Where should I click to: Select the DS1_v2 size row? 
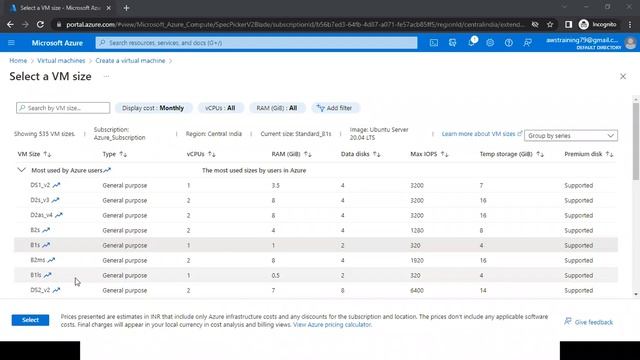[x=316, y=185]
